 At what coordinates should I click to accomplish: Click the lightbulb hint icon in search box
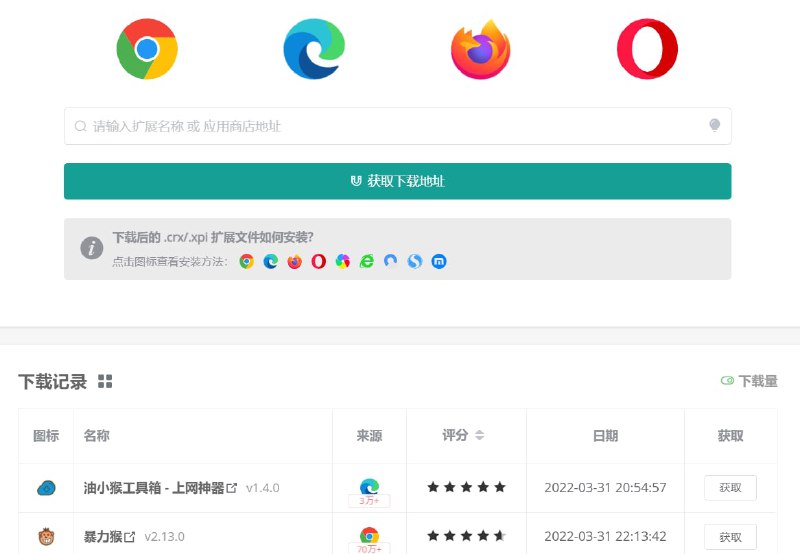pyautogui.click(x=714, y=125)
